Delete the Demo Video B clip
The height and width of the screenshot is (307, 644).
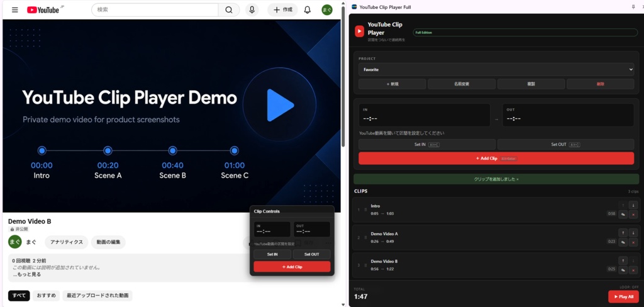tap(633, 270)
